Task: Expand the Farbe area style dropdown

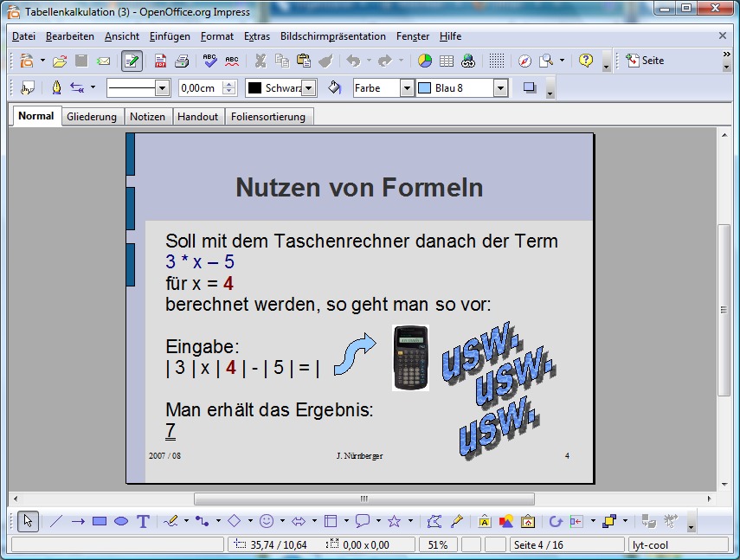Action: click(x=407, y=87)
